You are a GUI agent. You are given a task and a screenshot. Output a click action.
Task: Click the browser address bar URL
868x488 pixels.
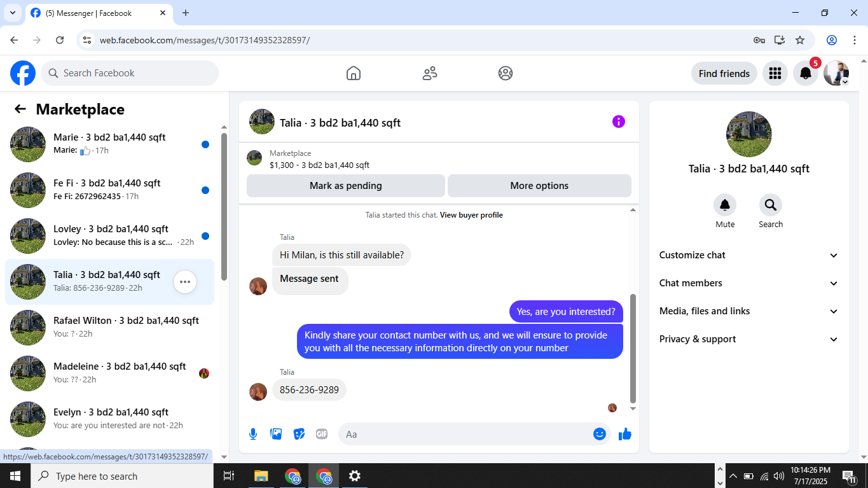tap(205, 40)
